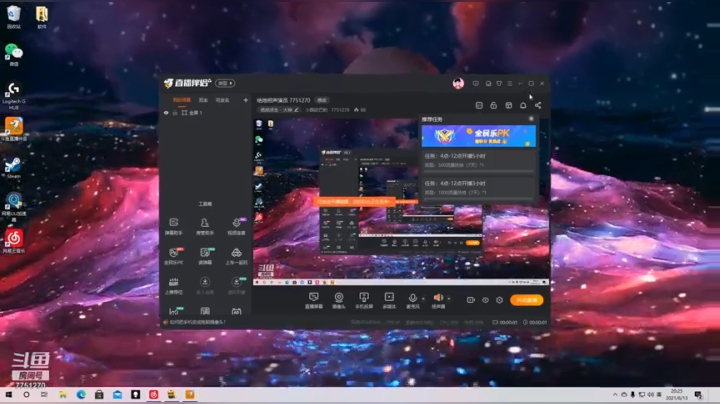
Task: Click the edit button next to room title
Action: tap(322, 100)
